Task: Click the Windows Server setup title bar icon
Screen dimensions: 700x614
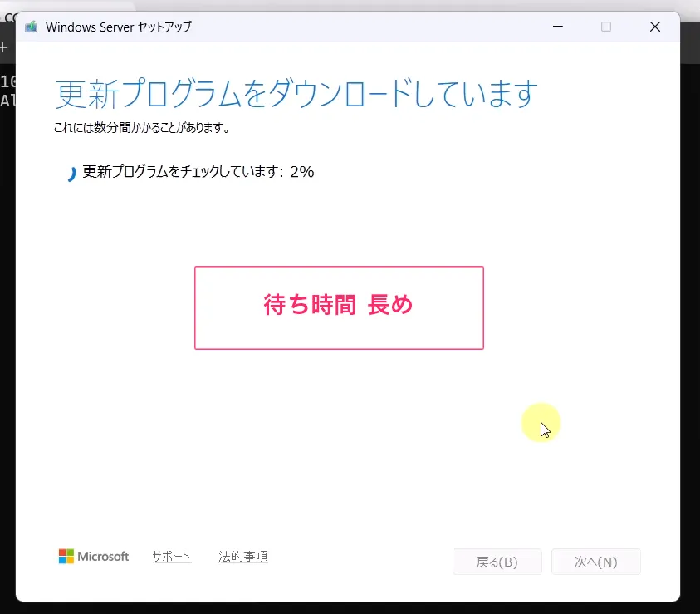Action: click(x=32, y=27)
